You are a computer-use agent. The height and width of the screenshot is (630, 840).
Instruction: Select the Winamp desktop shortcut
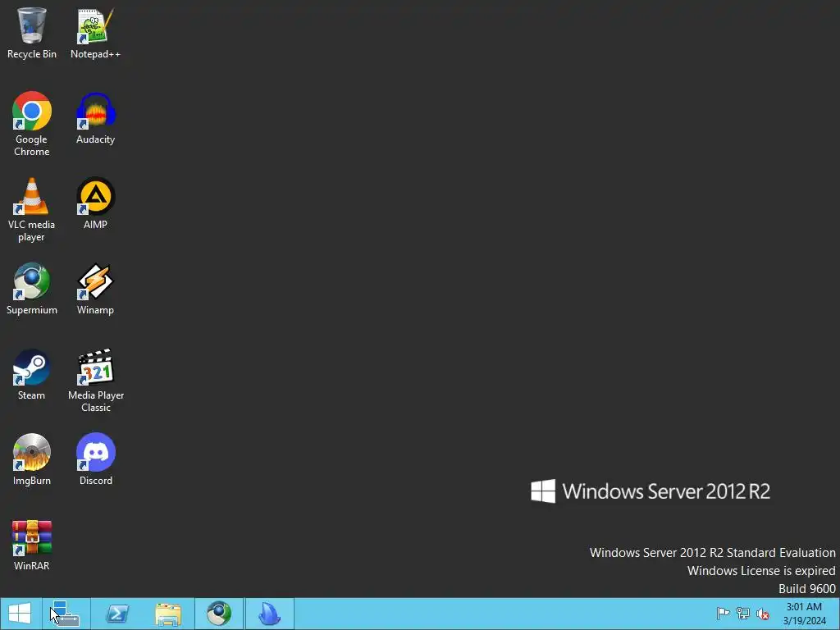point(95,290)
